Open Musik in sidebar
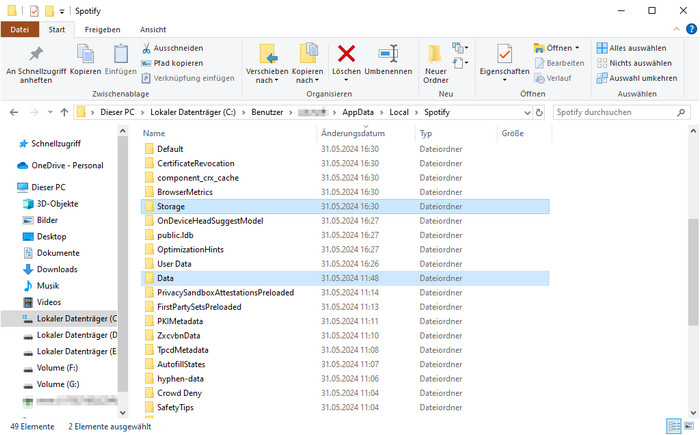Viewport: 700px width, 435px height. coord(48,286)
